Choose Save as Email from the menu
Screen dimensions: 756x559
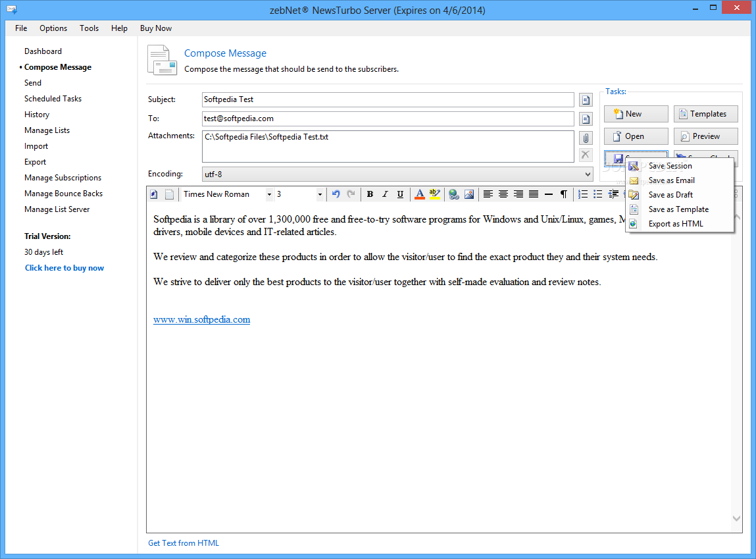679,180
